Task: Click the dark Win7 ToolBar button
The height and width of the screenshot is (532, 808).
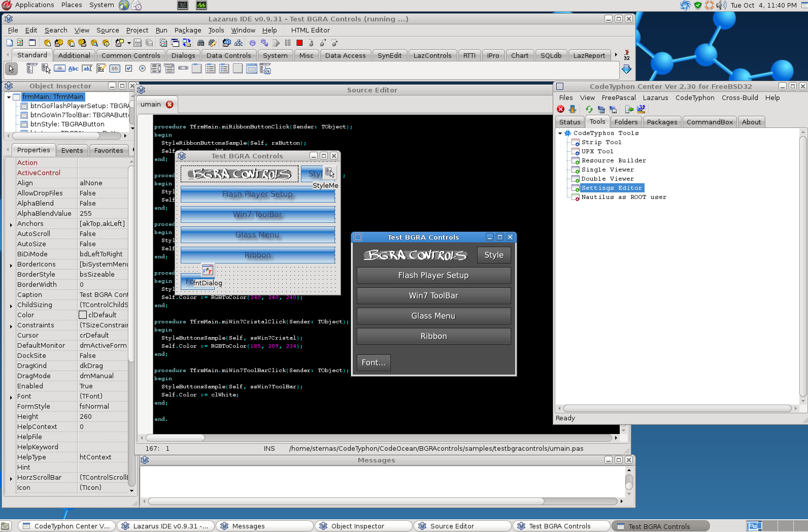Action: [x=433, y=295]
